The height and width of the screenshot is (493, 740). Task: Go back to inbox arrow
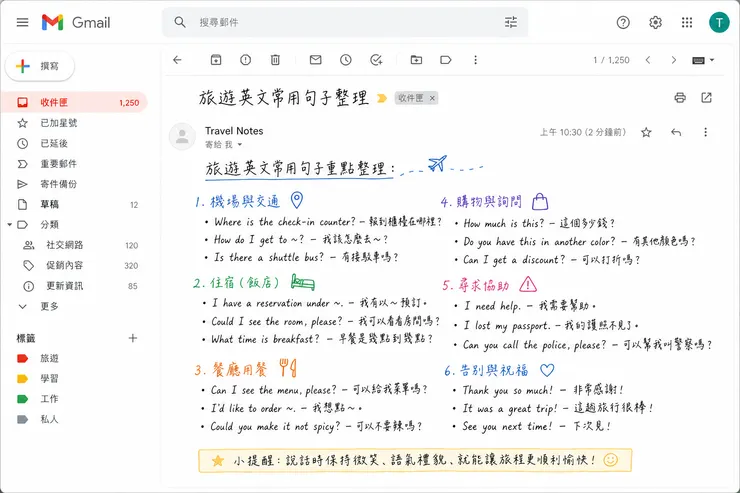[x=177, y=60]
